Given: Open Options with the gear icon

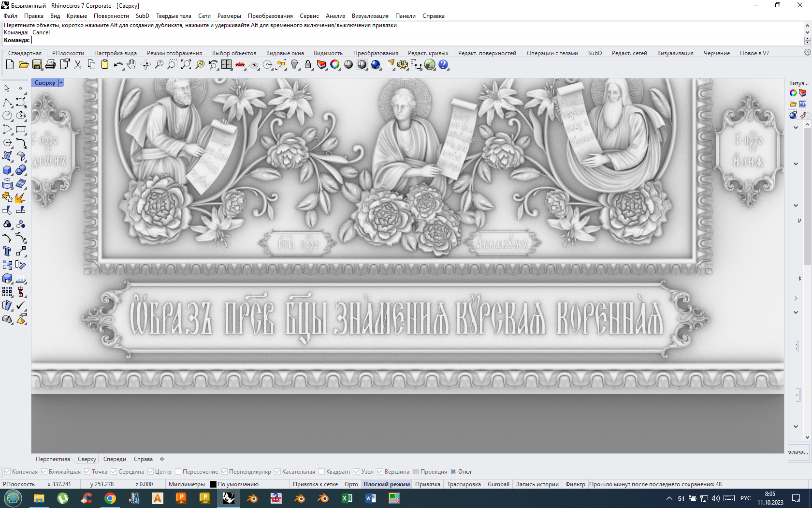Looking at the screenshot, I should click(403, 64).
